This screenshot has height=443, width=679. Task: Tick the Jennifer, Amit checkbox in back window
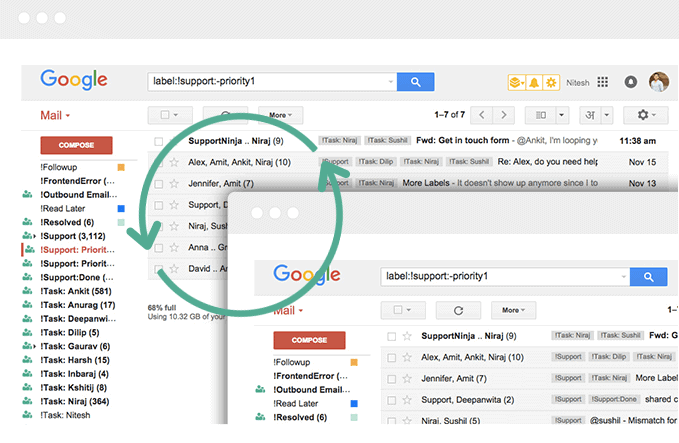pos(159,184)
